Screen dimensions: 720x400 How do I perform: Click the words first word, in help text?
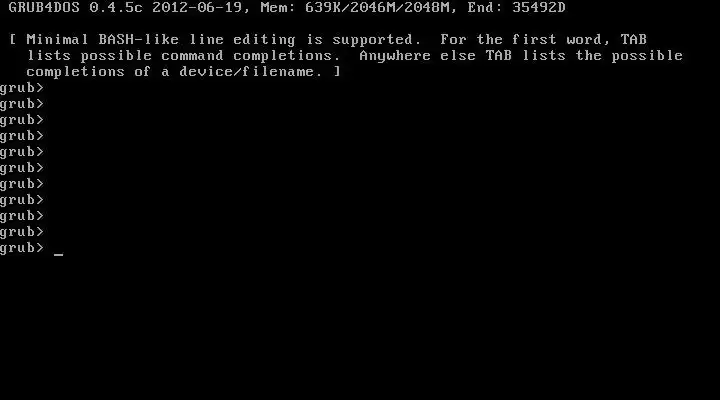point(561,39)
